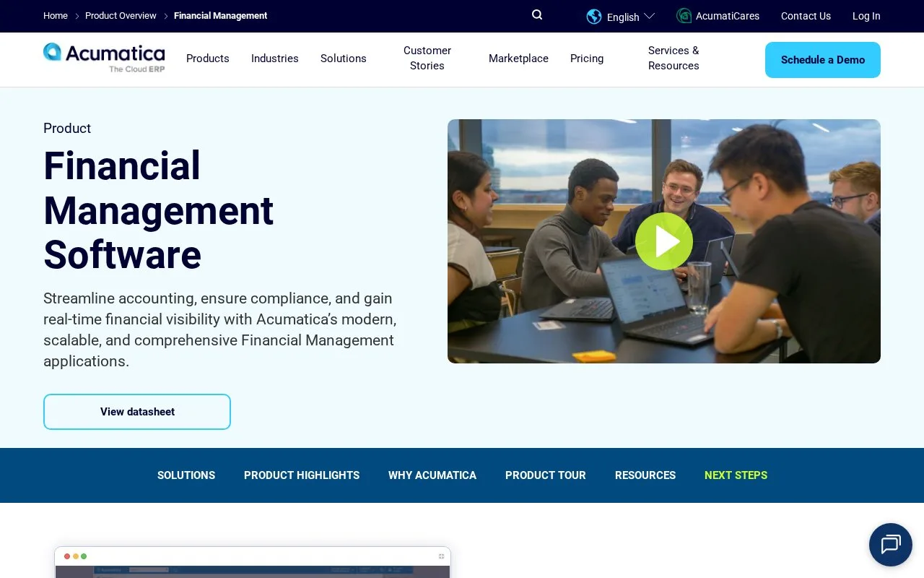
Task: Open the AcumatiCares link text
Action: pos(728,16)
